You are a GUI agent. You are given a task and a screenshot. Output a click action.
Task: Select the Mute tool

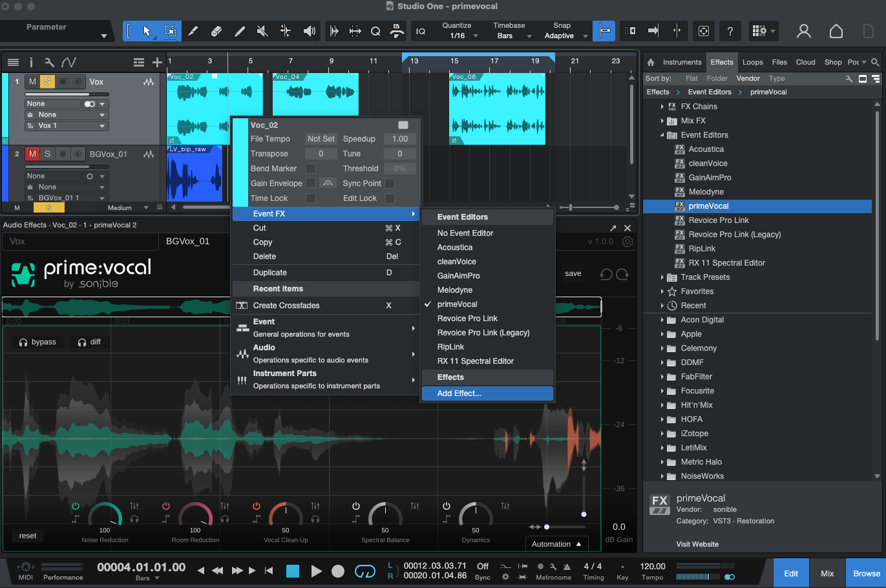coord(262,31)
